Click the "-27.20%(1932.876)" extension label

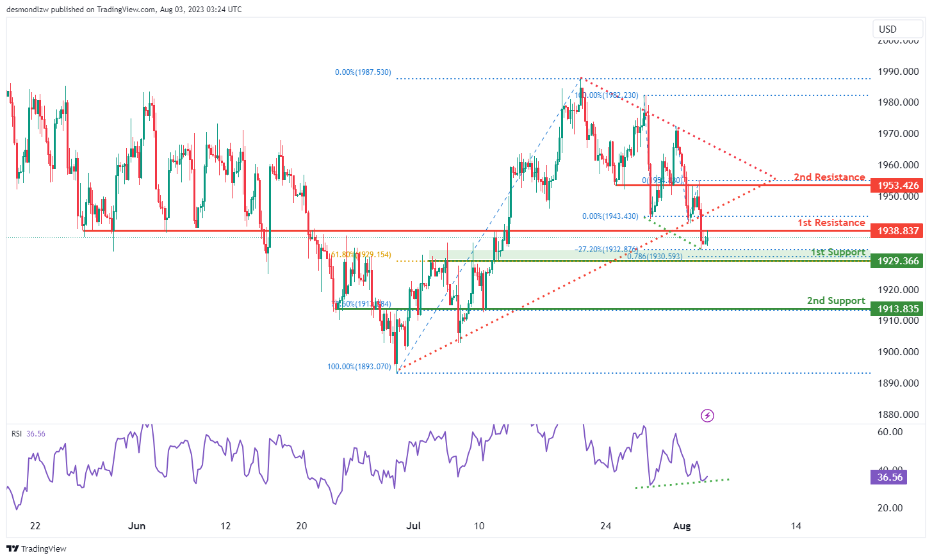coord(606,250)
